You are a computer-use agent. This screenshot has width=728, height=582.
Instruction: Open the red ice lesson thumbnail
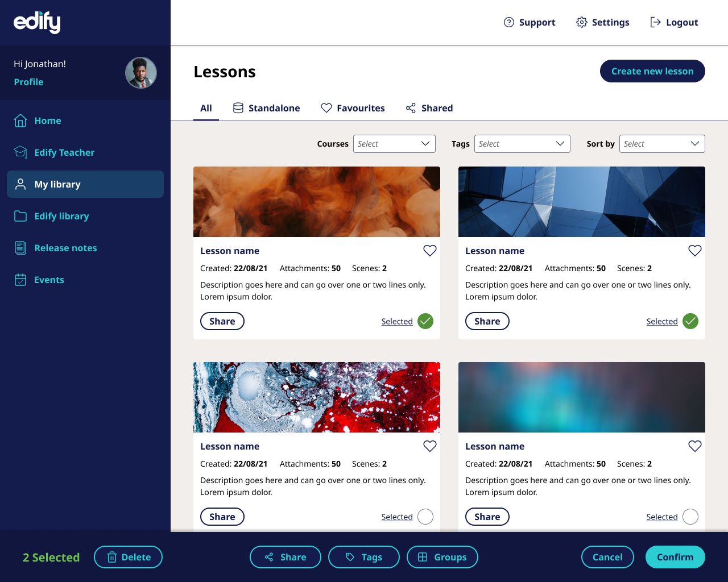pos(317,397)
